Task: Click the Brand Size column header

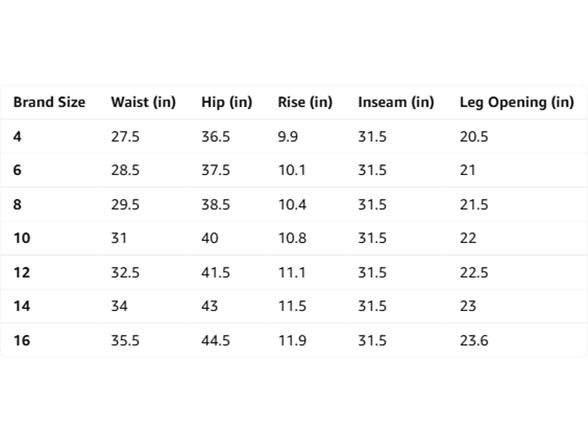Action: click(x=50, y=102)
